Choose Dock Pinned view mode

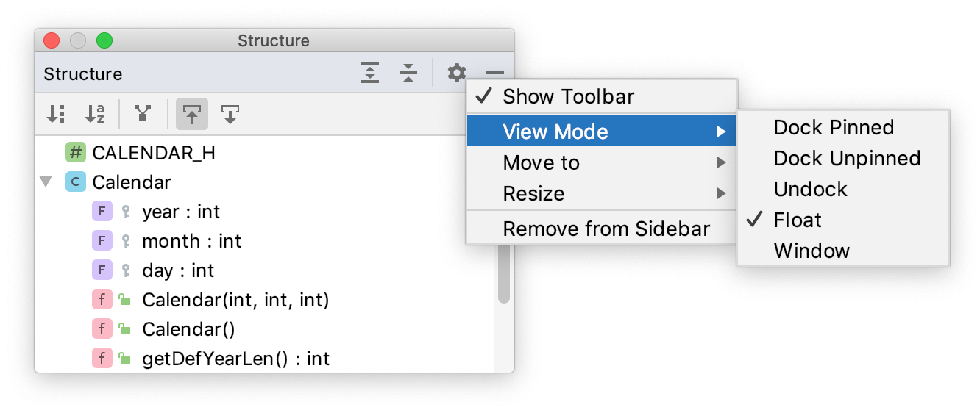pyautogui.click(x=833, y=127)
